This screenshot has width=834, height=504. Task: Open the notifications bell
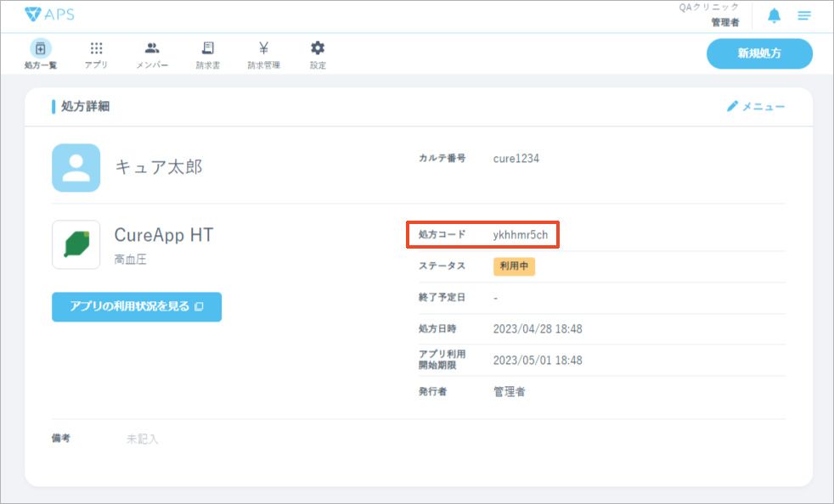click(774, 16)
